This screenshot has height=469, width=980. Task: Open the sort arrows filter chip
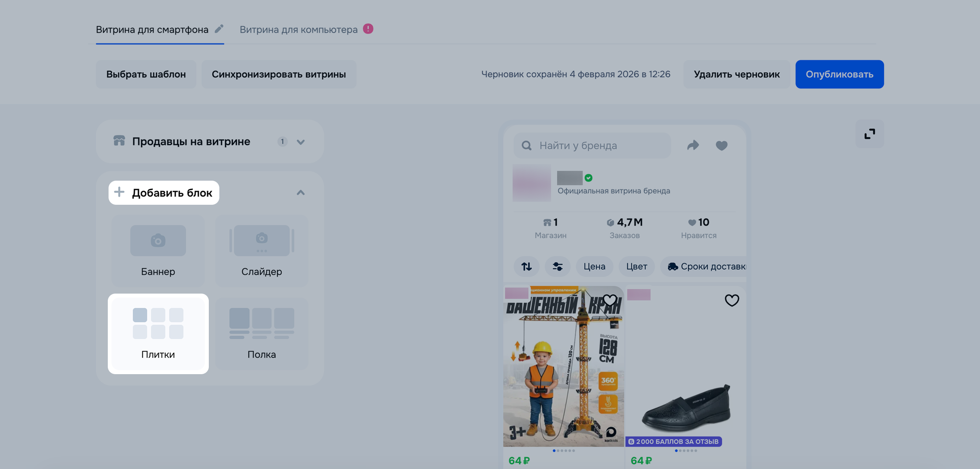point(527,266)
